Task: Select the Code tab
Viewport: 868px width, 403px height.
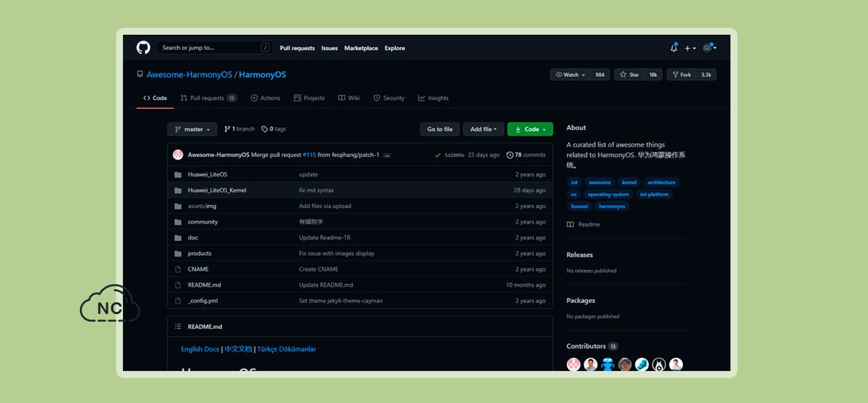Action: click(155, 98)
